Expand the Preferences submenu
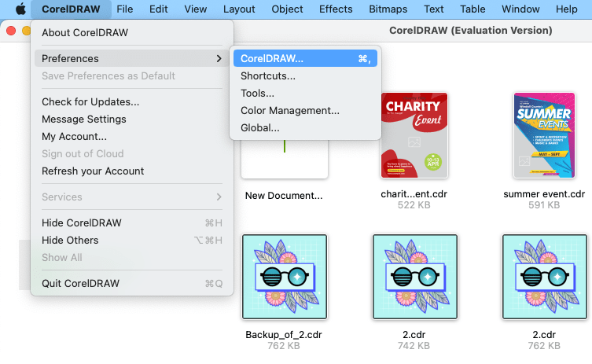Screen dimensions: 592x364 point(132,58)
